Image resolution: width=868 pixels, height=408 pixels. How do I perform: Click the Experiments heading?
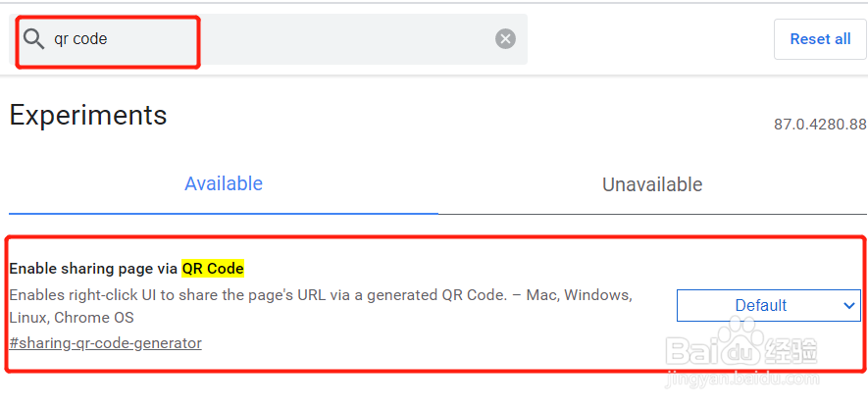[88, 115]
